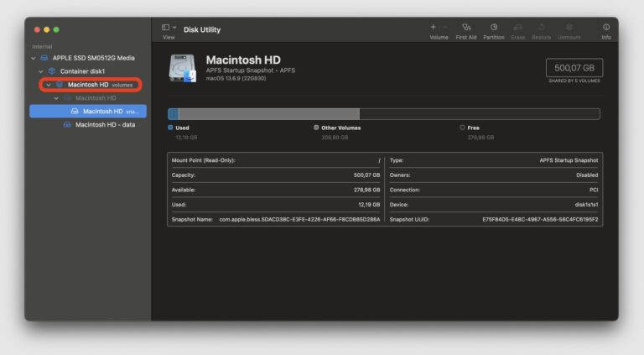Screen dimensions: 644x355
Task: Click the Macintosh HD - data disk icon
Action: 67,124
